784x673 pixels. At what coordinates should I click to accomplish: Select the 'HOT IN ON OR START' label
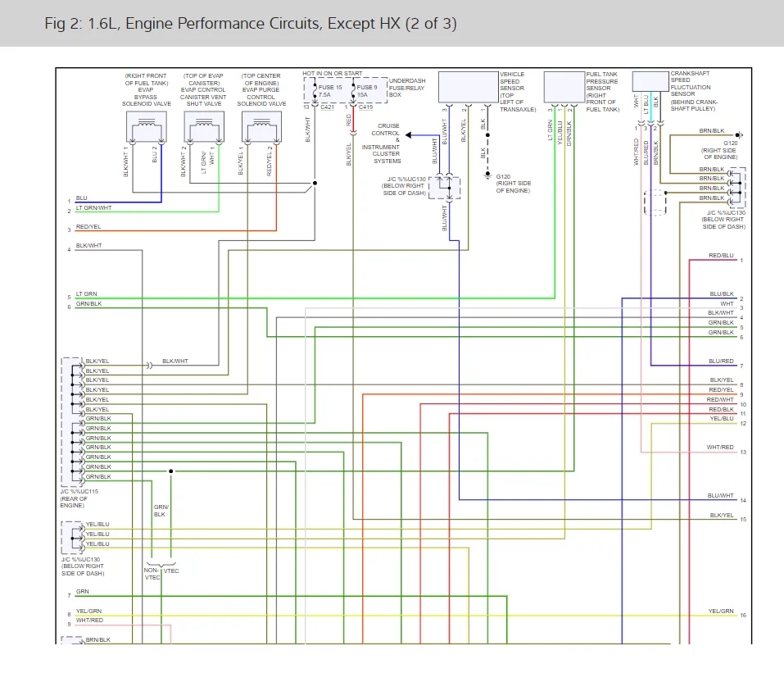coord(333,74)
